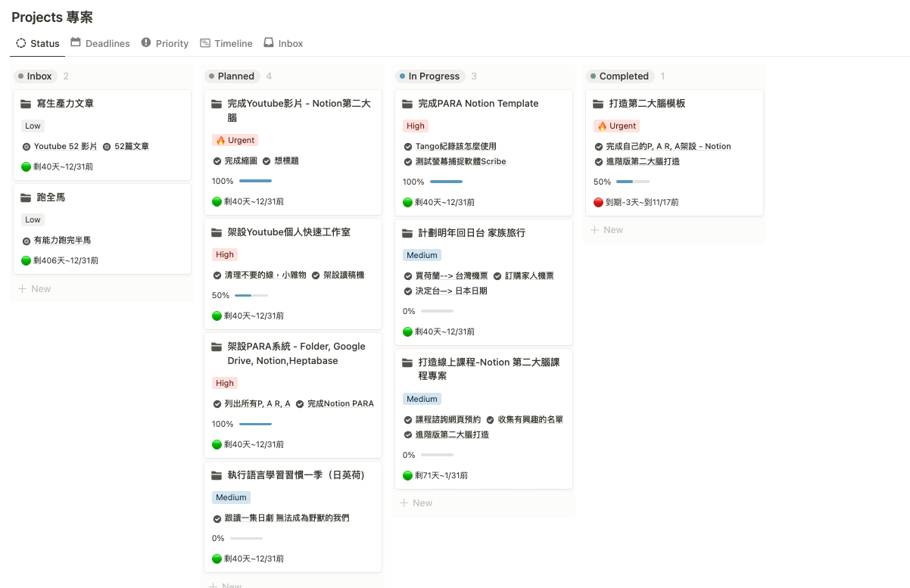Click the folder icon on 寫生產力文章 card

(x=26, y=104)
